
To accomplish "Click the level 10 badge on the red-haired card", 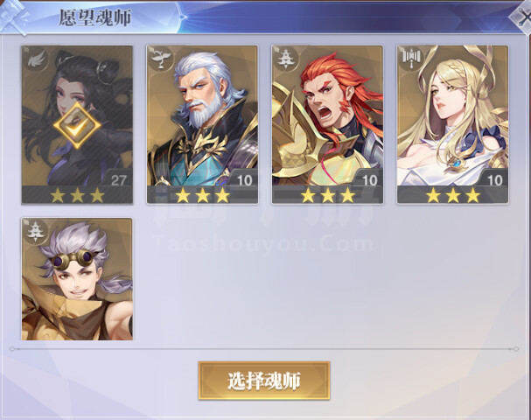I will click(x=369, y=180).
